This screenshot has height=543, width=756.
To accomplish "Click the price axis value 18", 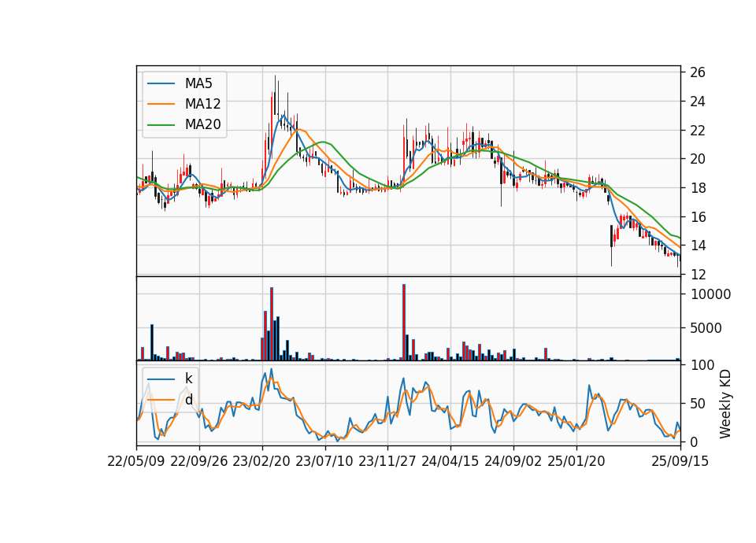I will click(x=698, y=188).
